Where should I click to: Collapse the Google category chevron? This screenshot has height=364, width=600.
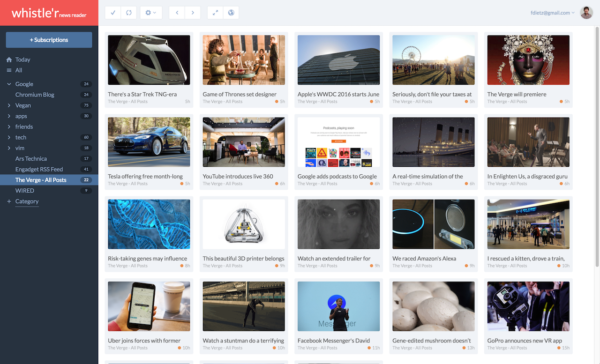pyautogui.click(x=9, y=84)
